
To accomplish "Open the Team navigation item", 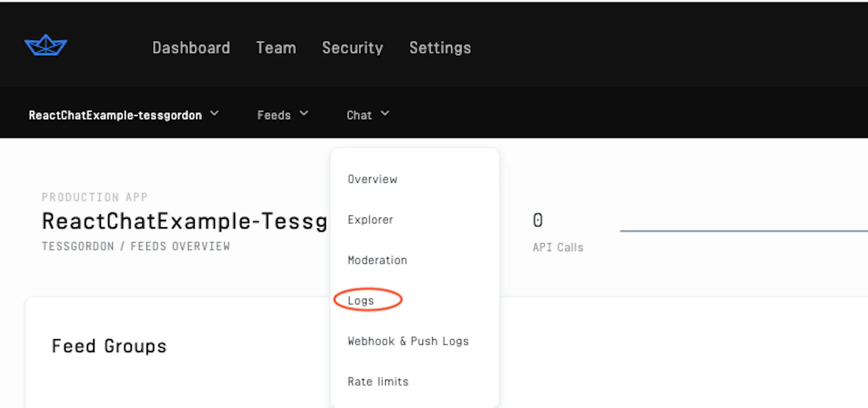I will (276, 47).
